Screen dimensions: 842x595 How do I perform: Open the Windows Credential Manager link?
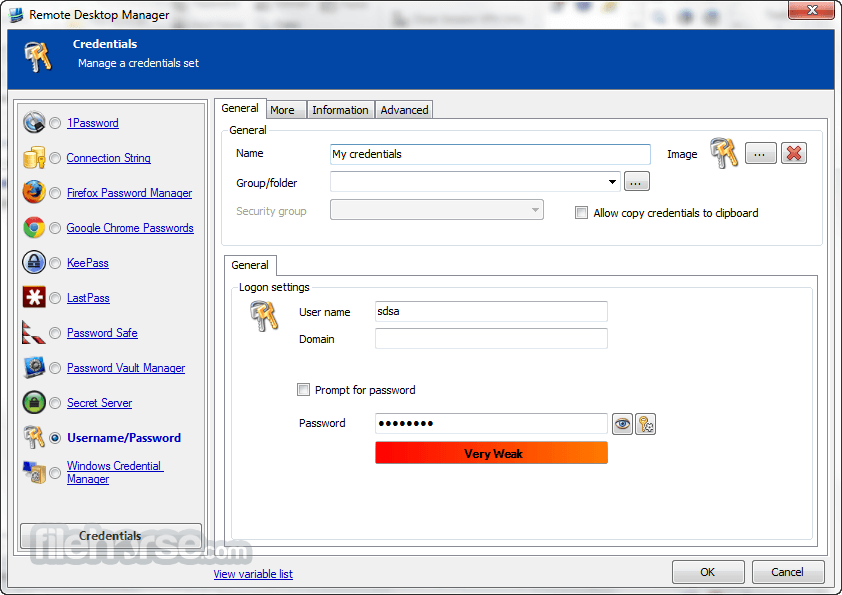pyautogui.click(x=114, y=473)
